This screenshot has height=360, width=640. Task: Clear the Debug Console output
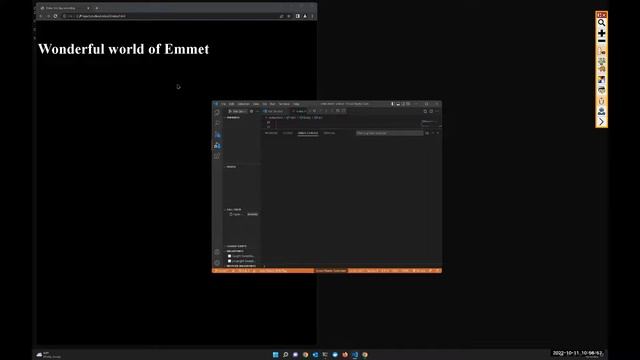click(x=427, y=133)
